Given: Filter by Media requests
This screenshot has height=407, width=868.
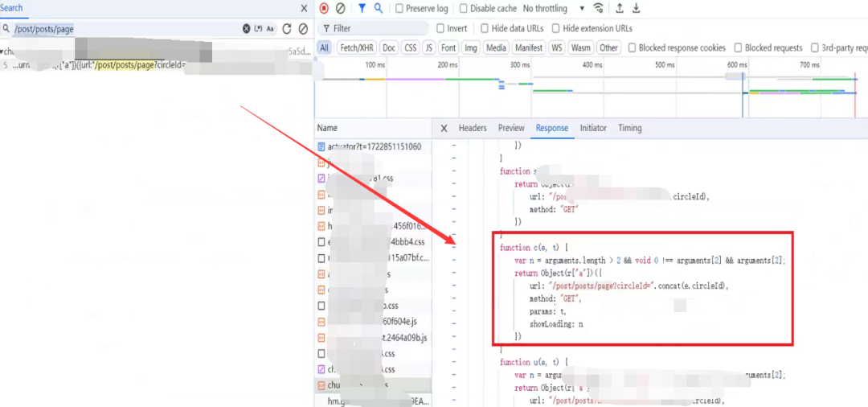Looking at the screenshot, I should pyautogui.click(x=496, y=48).
